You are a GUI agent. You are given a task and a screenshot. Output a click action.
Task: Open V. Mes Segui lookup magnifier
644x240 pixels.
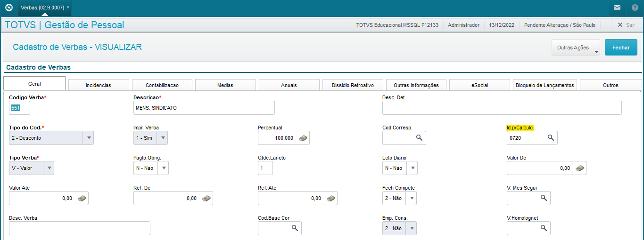pyautogui.click(x=543, y=198)
